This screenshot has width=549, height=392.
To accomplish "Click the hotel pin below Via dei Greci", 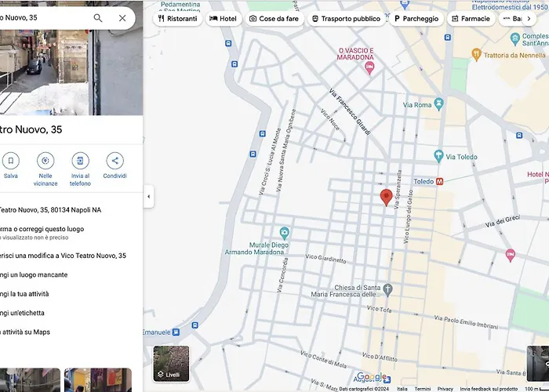I will click(511, 255).
